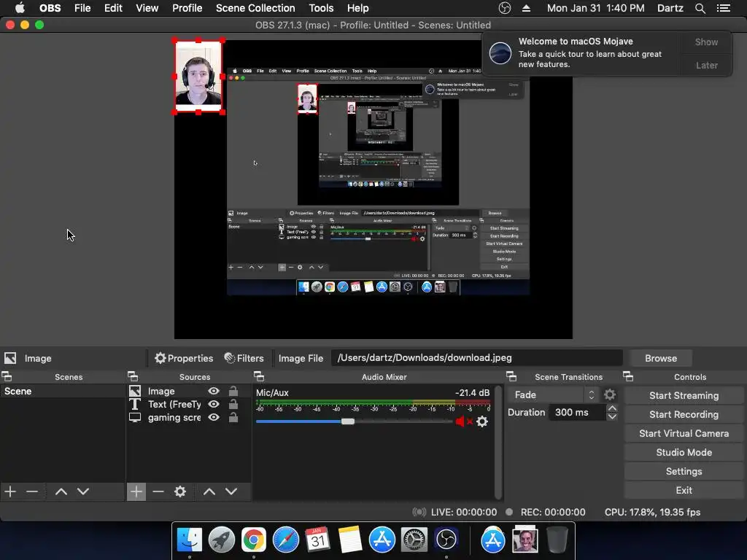Select the gaming screen source
This screenshot has height=560, width=747.
point(174,418)
